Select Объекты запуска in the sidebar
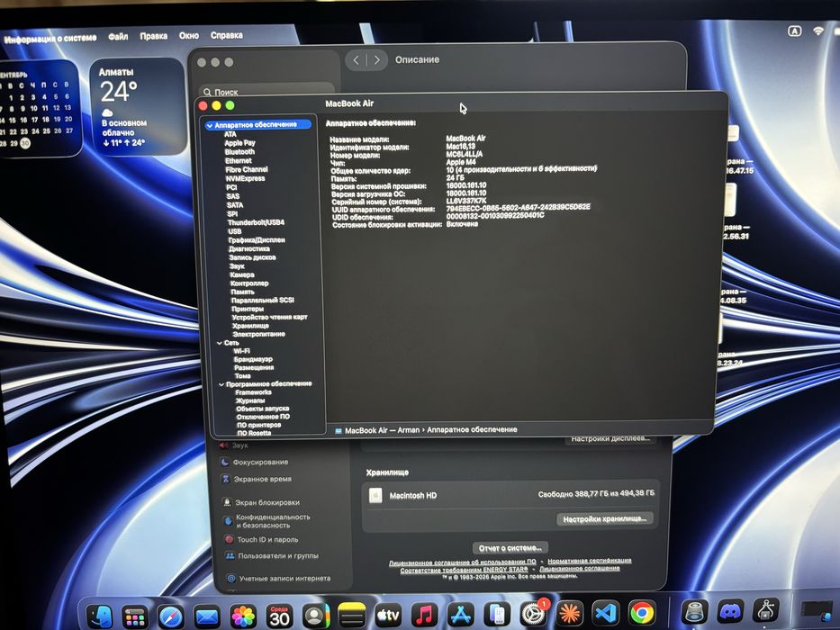Screen dimensions: 840x630 (263, 409)
